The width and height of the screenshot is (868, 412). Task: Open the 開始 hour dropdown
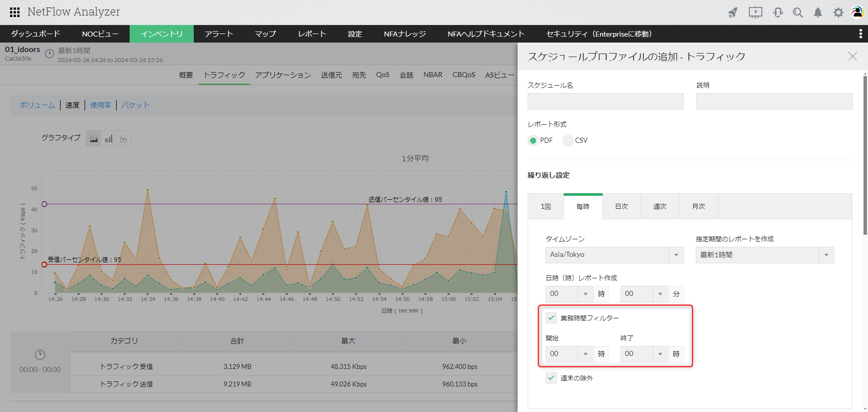point(569,354)
